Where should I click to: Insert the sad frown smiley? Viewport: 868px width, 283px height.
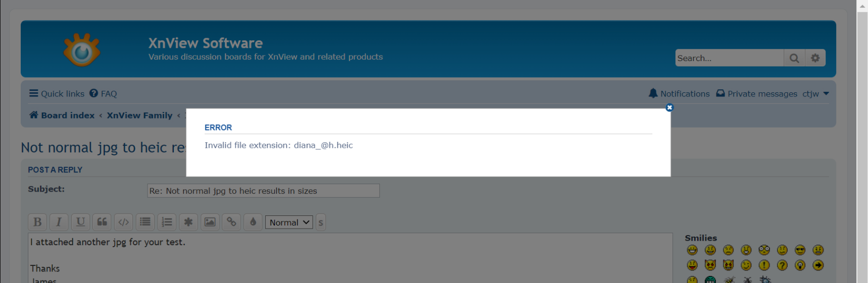[728, 250]
